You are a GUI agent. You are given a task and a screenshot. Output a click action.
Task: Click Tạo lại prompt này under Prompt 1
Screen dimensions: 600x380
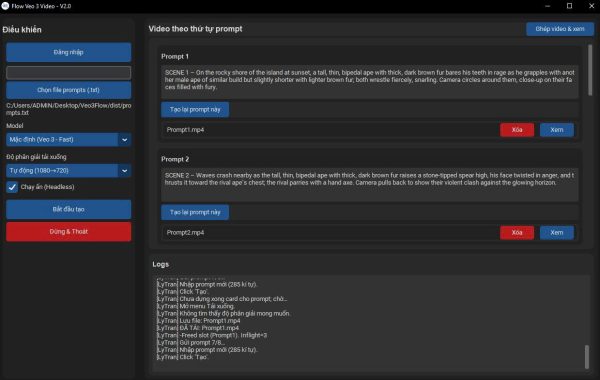point(195,109)
